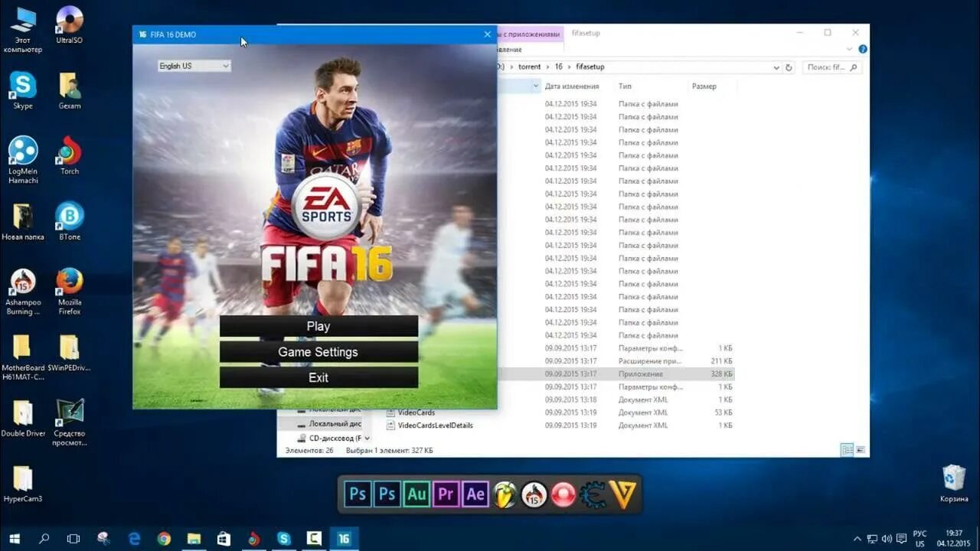Expand the CD-дисковод tree chevron
This screenshot has width=980, height=551.
(367, 439)
